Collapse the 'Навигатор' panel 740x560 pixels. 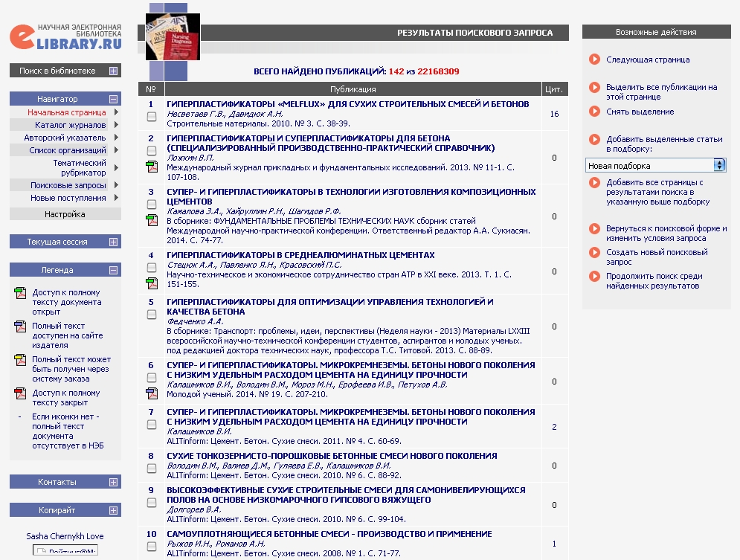point(113,99)
